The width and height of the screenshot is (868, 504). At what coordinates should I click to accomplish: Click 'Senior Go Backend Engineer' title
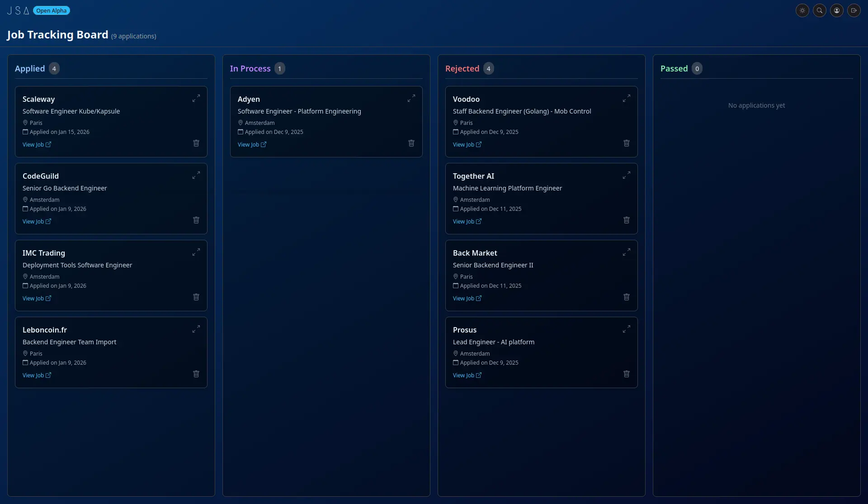65,188
